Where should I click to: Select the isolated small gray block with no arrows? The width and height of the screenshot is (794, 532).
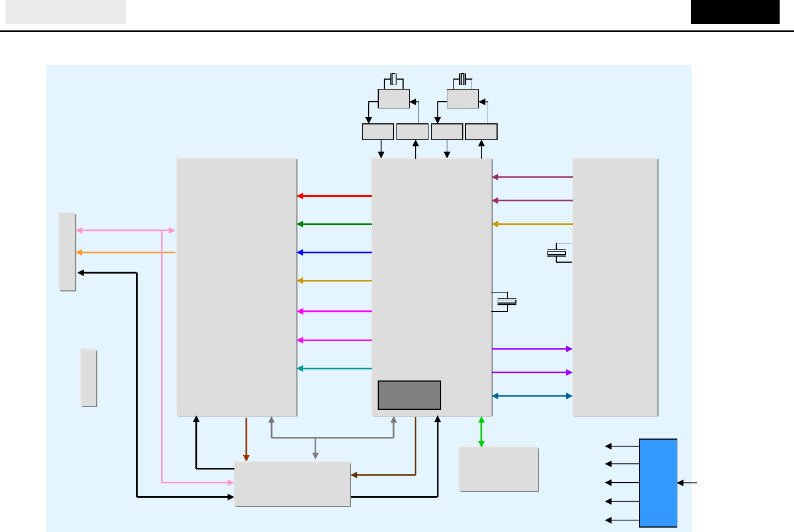88,377
